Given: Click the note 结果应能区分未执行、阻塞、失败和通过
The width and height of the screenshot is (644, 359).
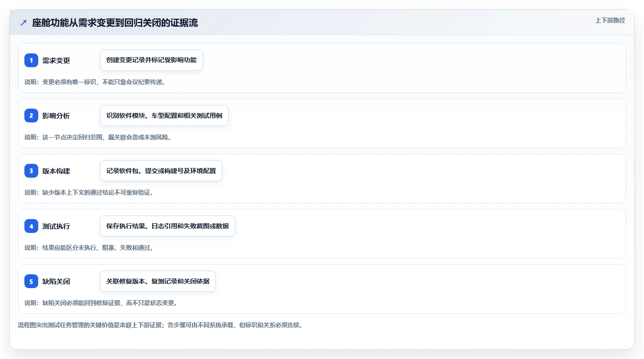Looking at the screenshot, I should tap(89, 248).
